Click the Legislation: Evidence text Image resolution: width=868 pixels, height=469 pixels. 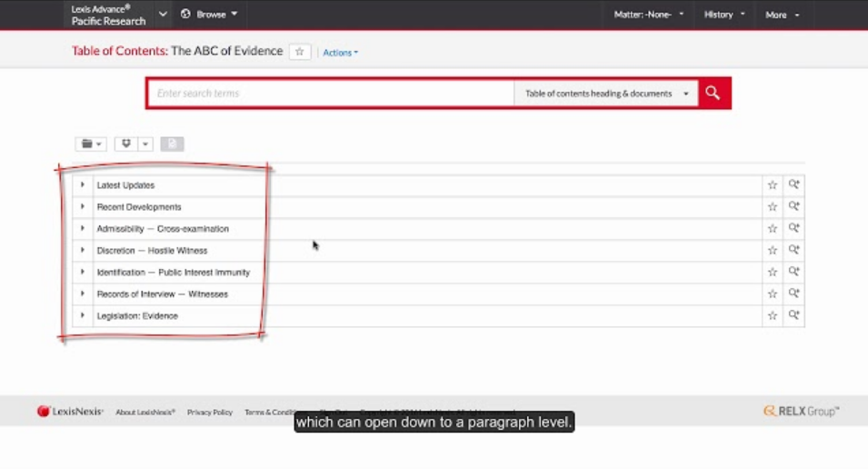[137, 315]
